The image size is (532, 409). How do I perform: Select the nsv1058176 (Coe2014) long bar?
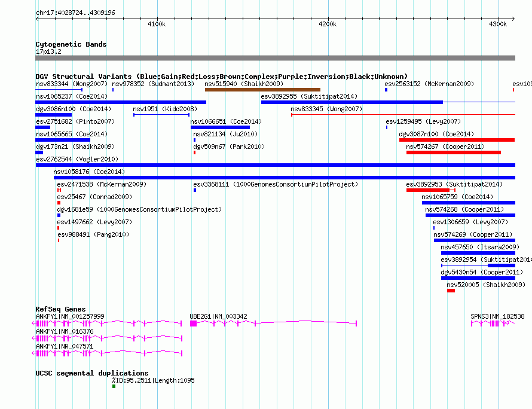pyautogui.click(x=285, y=178)
